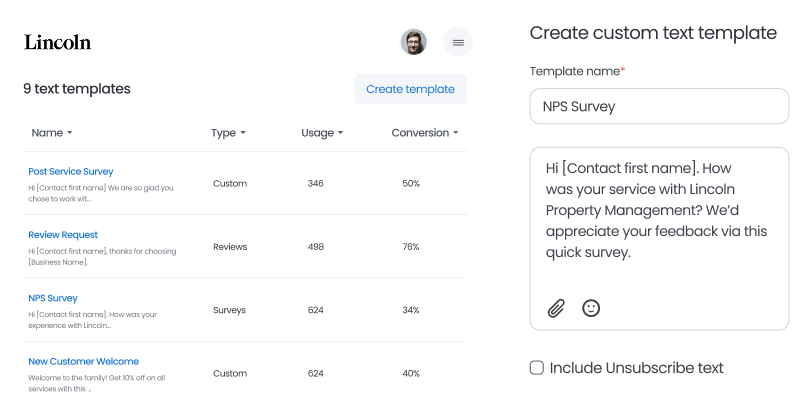Click the Lincoln logo
Viewport: 812px width, 419px height.
[x=57, y=42]
